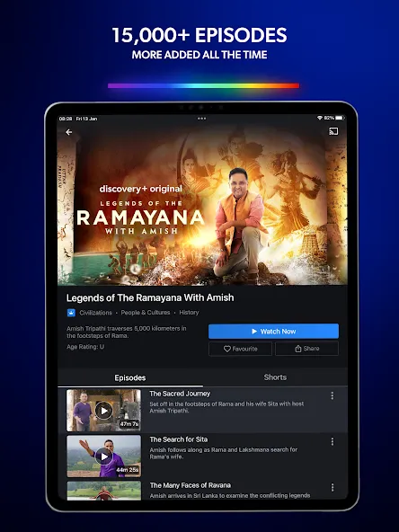The height and width of the screenshot is (532, 399).
Task: Play The Search for Sita episode
Action: tap(104, 457)
